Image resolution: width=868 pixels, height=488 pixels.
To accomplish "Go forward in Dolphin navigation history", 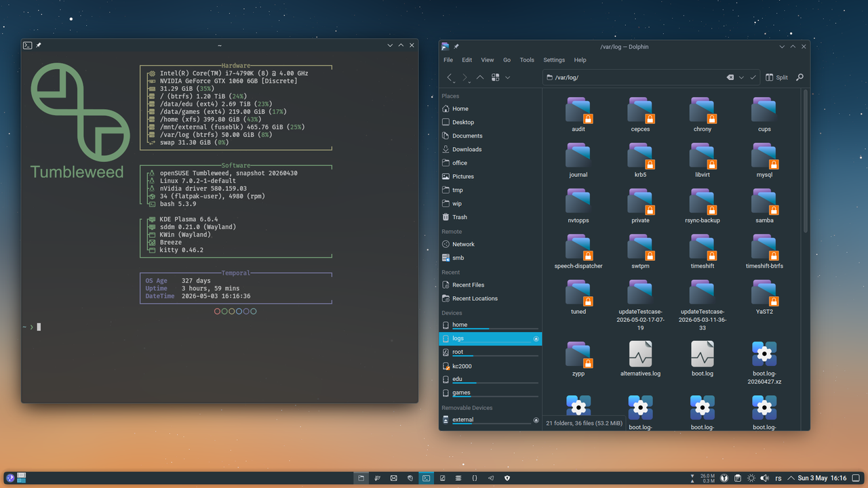I will (x=465, y=77).
